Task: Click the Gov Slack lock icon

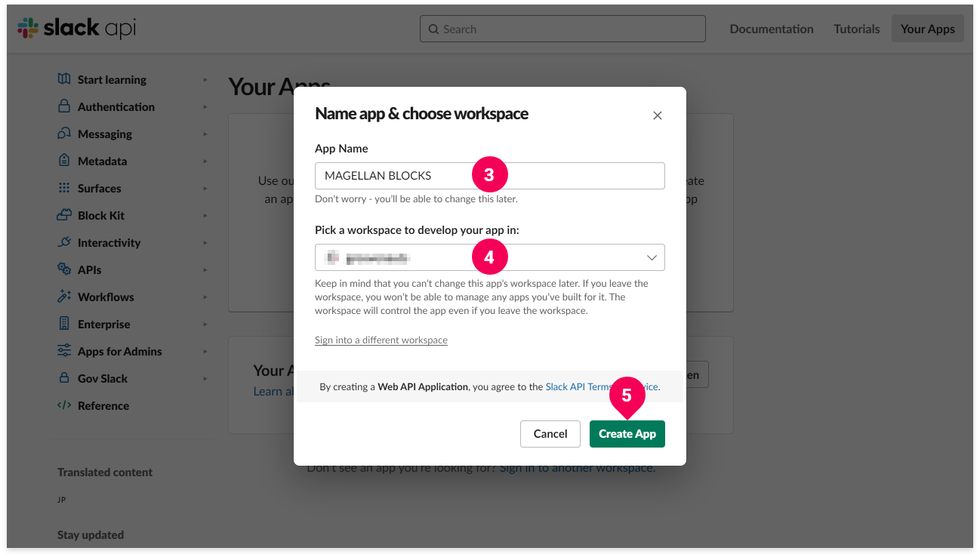Action: [x=64, y=378]
